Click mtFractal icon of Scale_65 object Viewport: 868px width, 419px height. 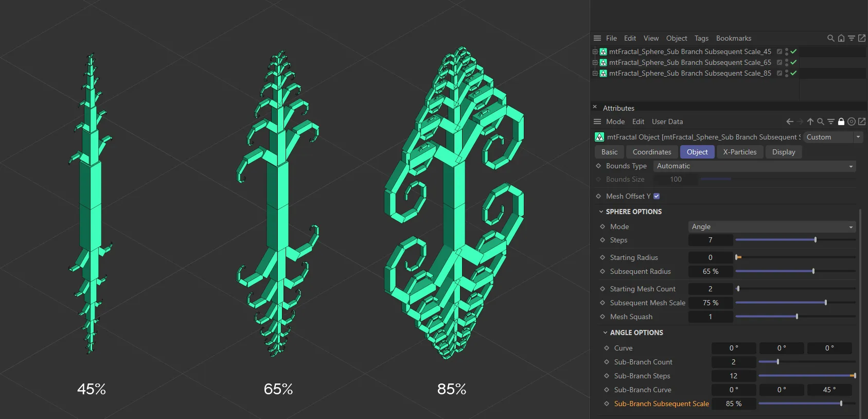pos(604,62)
